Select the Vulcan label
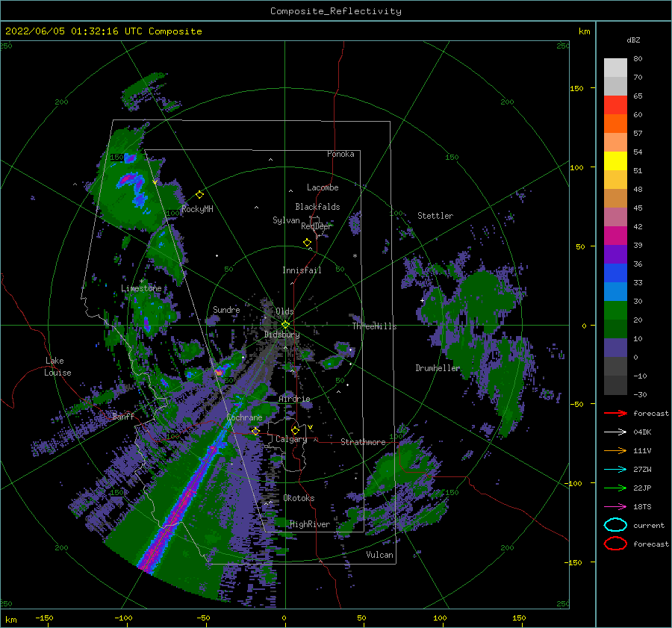The width and height of the screenshot is (672, 628). [x=380, y=555]
